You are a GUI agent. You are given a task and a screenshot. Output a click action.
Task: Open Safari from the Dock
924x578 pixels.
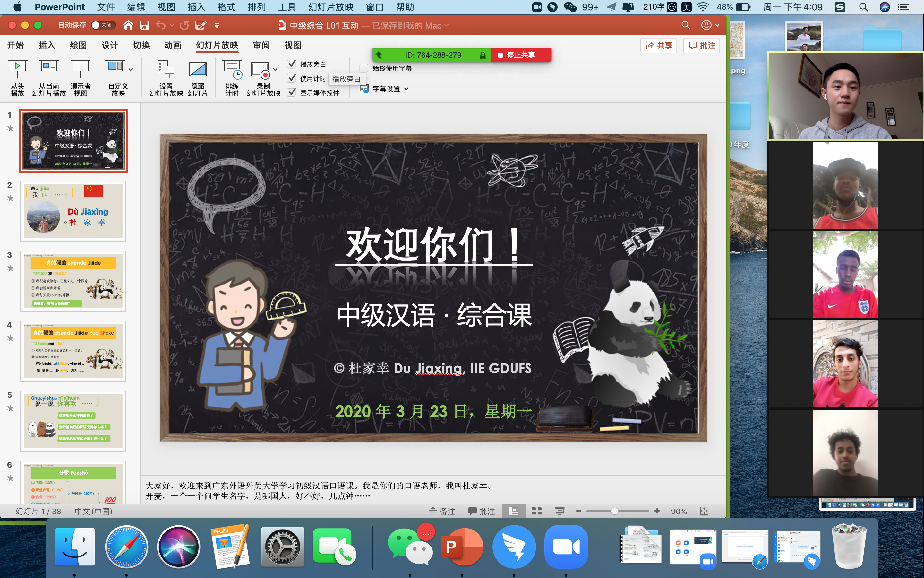[126, 547]
